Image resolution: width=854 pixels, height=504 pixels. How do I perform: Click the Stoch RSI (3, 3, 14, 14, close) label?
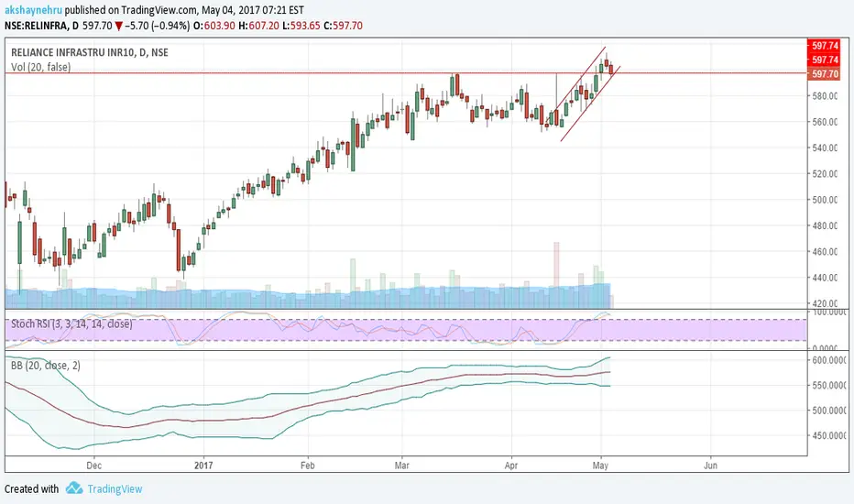click(71, 323)
